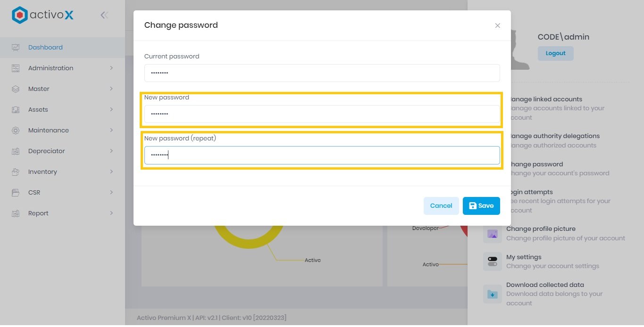Select the Assets icon

click(x=16, y=109)
